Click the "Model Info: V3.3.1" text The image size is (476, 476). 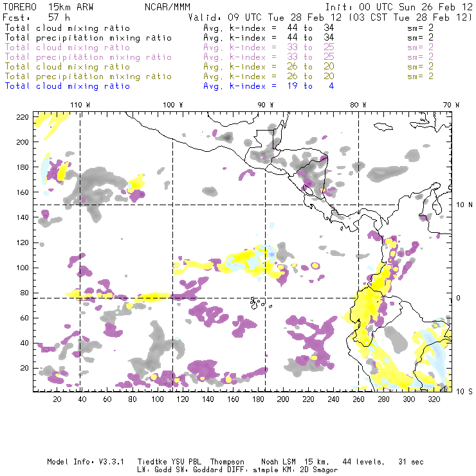86,462
